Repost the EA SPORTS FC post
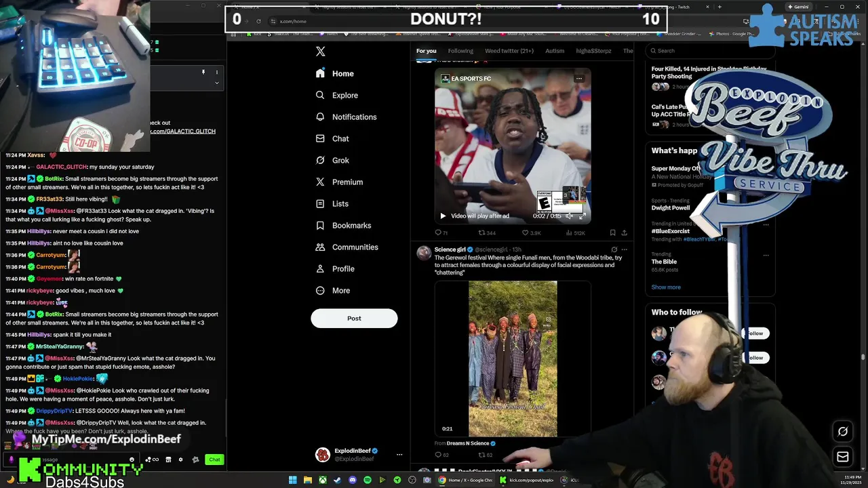Viewport: 868px width, 488px height. coord(487,232)
